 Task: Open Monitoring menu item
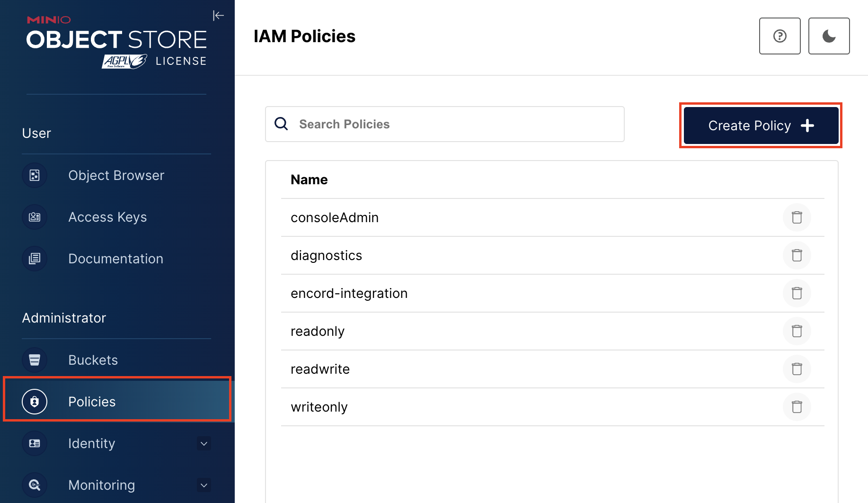coord(116,485)
